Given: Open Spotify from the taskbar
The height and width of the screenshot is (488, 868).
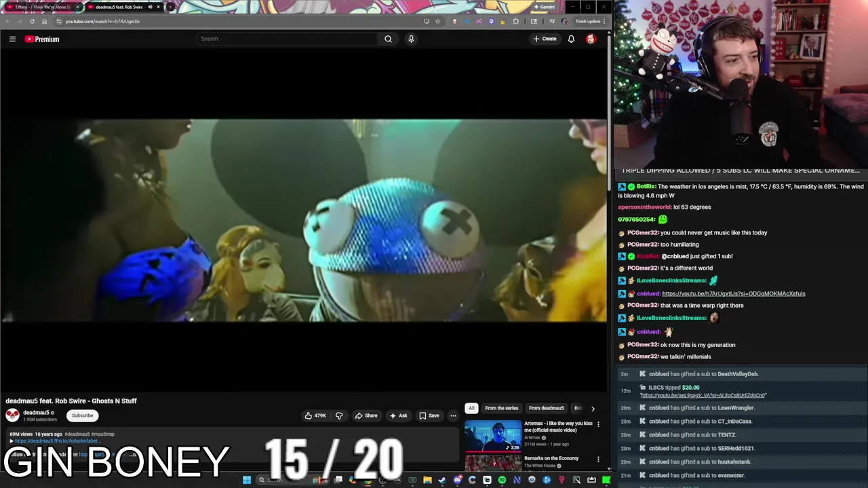Looking at the screenshot, I should pos(502,480).
